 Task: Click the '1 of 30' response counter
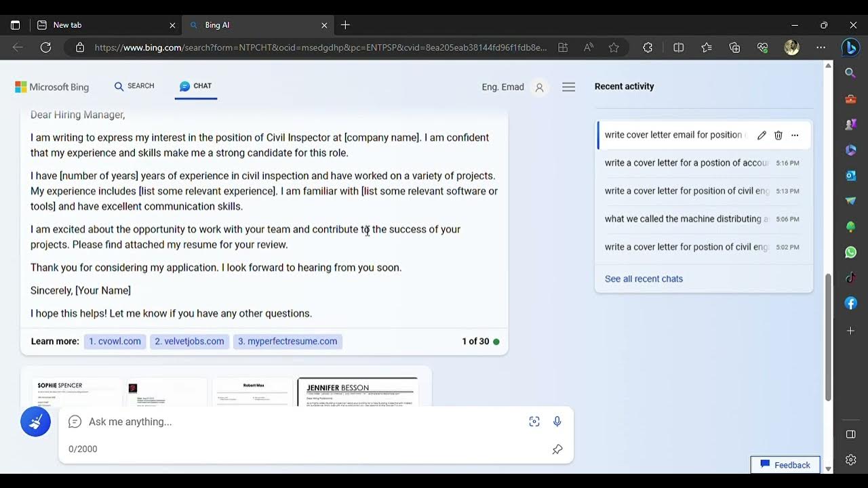coord(475,342)
